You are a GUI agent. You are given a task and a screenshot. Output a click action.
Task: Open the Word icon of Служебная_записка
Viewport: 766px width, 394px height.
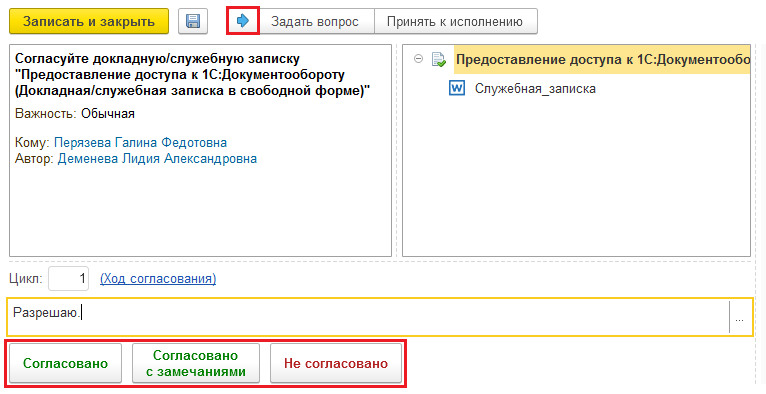[457, 88]
